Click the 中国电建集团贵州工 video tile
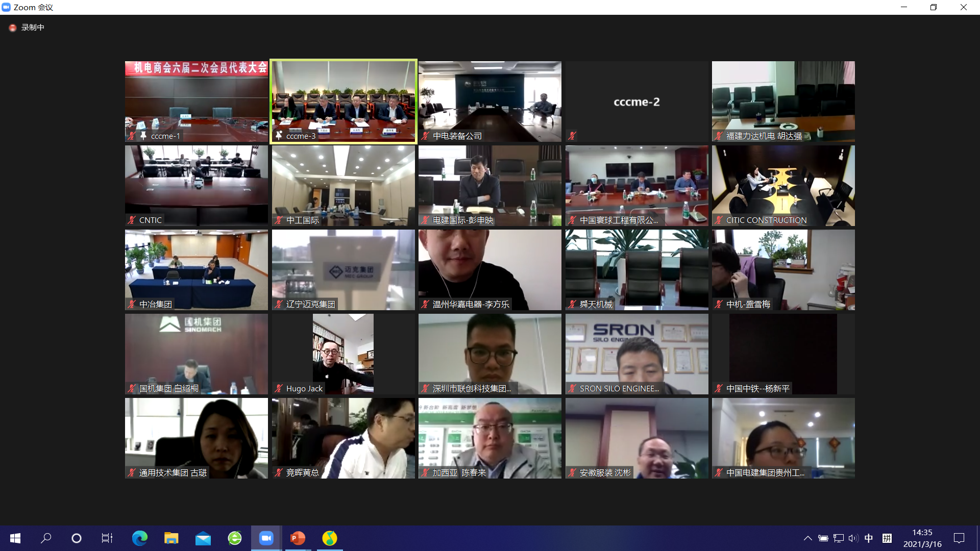Screen dimensions: 980x551 [x=783, y=438]
